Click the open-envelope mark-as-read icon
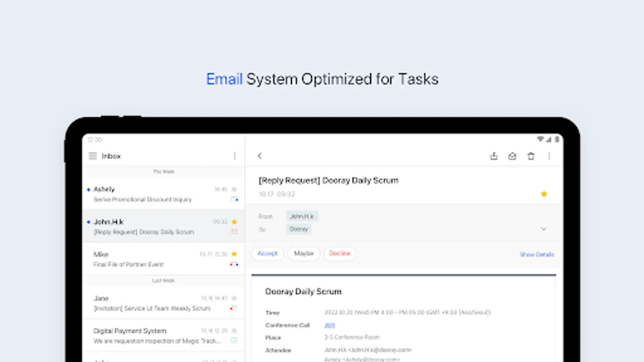The width and height of the screenshot is (644, 362). (512, 156)
